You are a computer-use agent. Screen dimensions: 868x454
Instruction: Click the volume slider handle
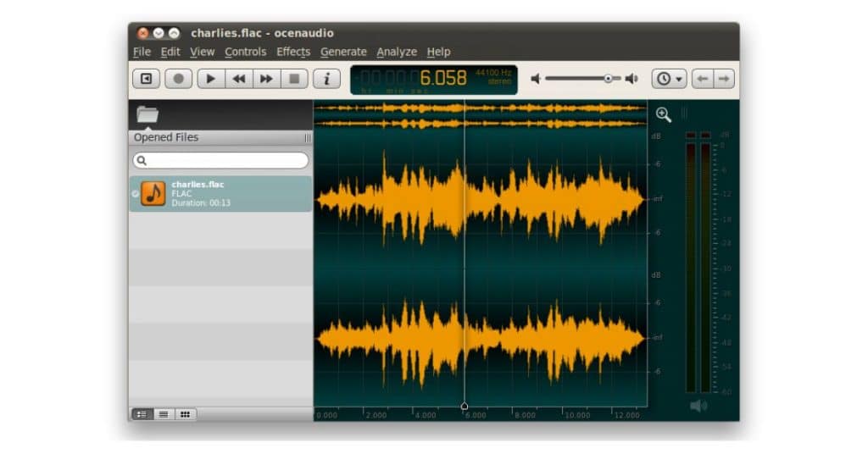pos(608,79)
